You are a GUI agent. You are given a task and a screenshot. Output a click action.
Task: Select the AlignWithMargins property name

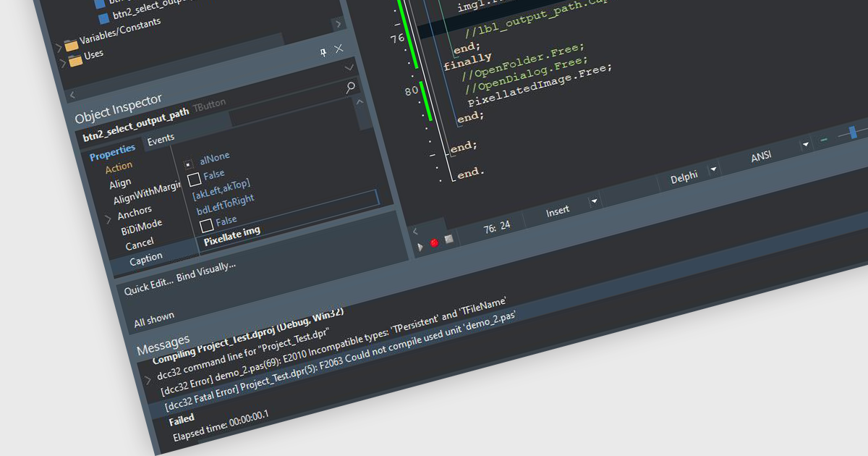[146, 194]
